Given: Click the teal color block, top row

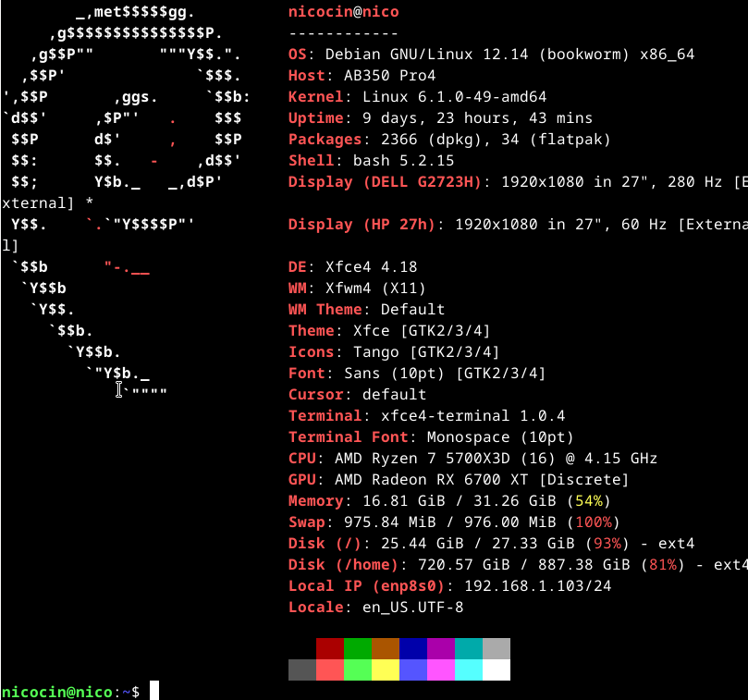Looking at the screenshot, I should point(468,648).
